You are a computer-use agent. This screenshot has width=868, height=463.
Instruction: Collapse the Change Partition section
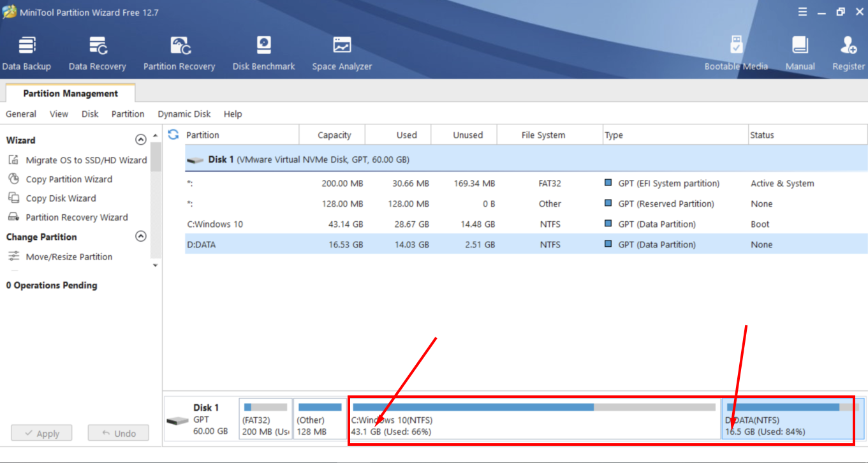pos(141,236)
